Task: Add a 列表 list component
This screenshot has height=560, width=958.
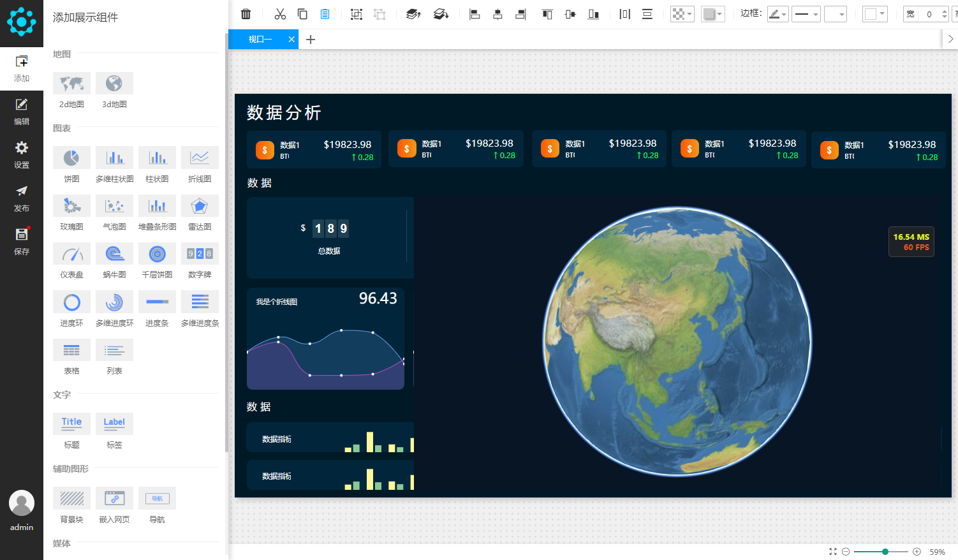Action: (x=114, y=357)
